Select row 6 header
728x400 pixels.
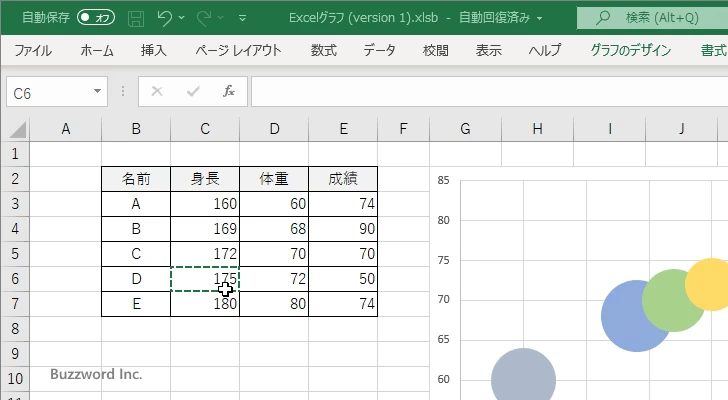coord(15,279)
